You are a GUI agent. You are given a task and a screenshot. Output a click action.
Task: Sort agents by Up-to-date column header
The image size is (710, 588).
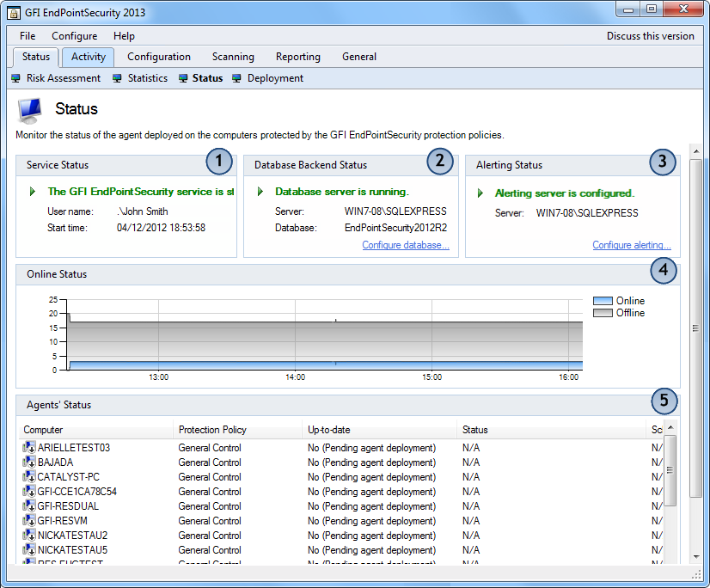pyautogui.click(x=379, y=430)
